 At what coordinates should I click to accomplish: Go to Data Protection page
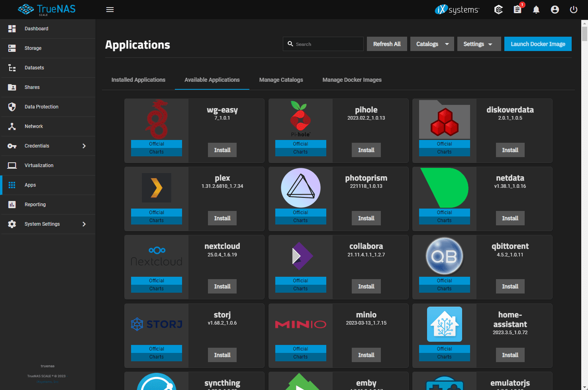(48, 107)
